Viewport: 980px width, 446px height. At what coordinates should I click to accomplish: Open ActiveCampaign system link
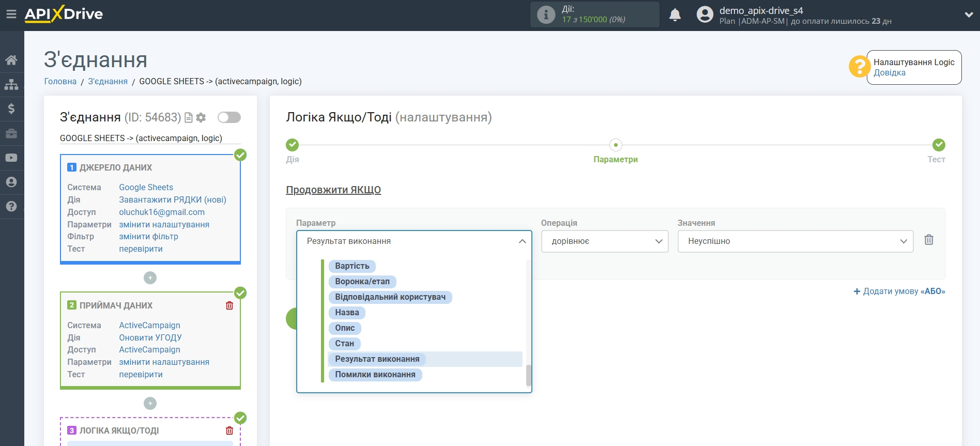click(x=149, y=325)
